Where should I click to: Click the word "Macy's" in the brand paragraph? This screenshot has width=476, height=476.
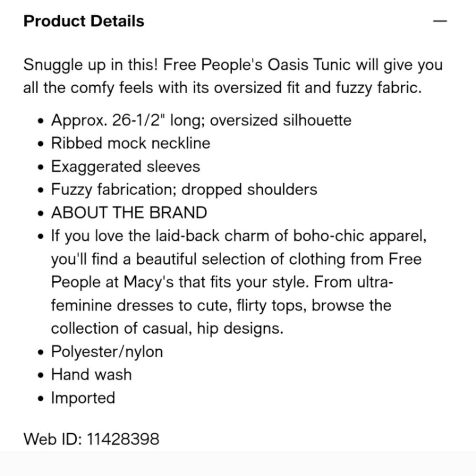[x=149, y=282]
